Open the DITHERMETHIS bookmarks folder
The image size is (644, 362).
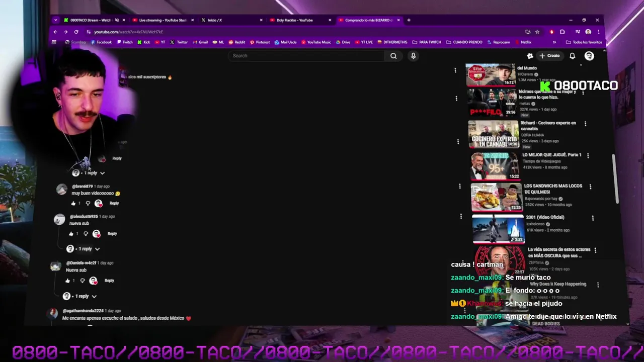tap(392, 42)
